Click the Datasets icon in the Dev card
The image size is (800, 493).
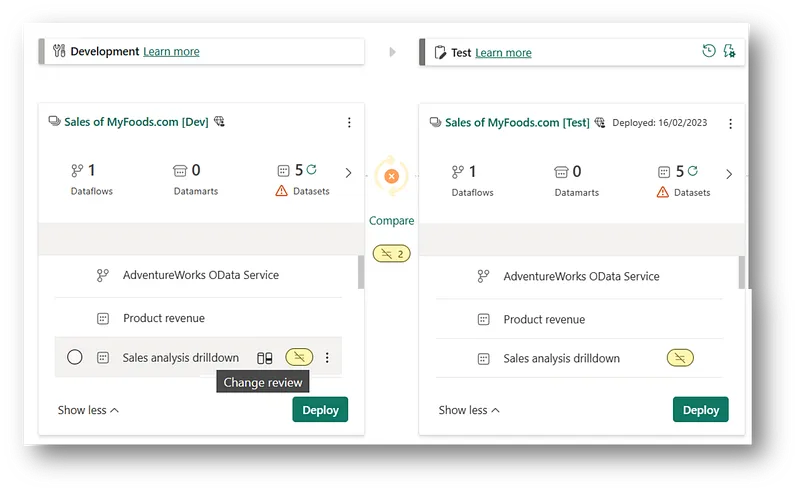[283, 171]
